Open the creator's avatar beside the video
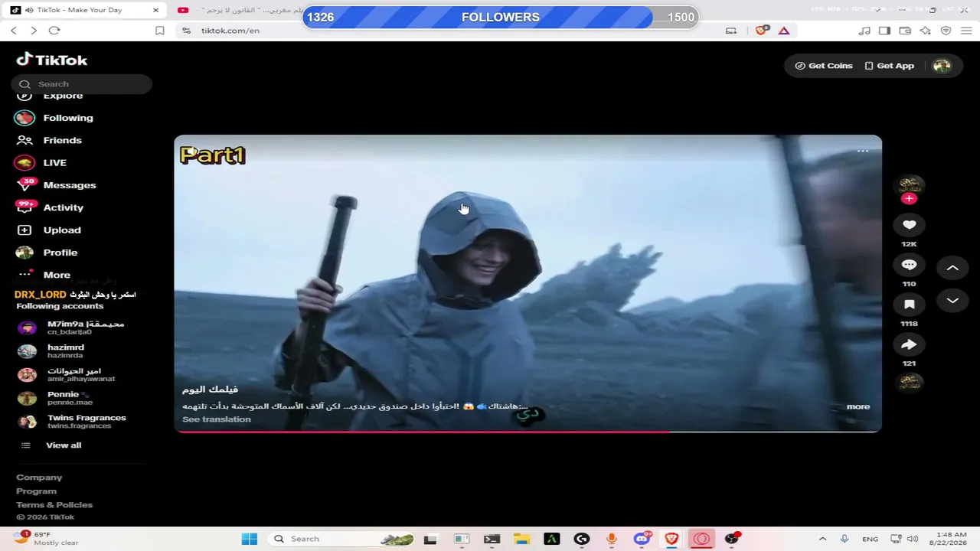Viewport: 980px width, 551px height. [x=909, y=184]
